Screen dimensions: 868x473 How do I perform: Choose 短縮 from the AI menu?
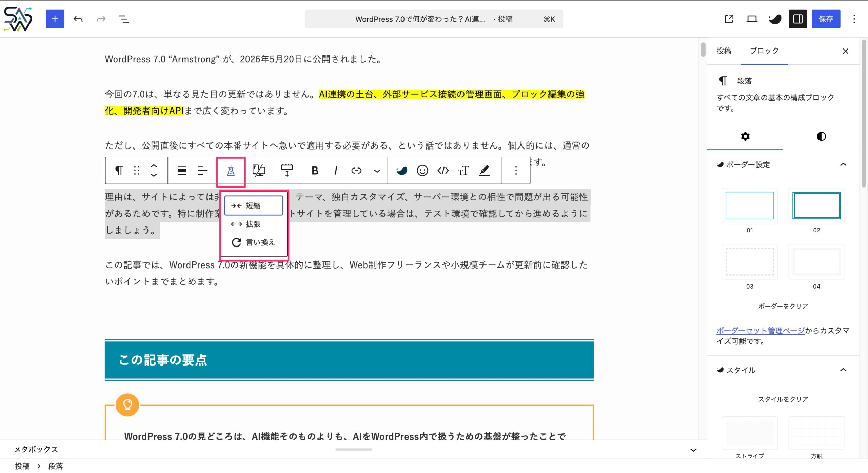click(254, 205)
